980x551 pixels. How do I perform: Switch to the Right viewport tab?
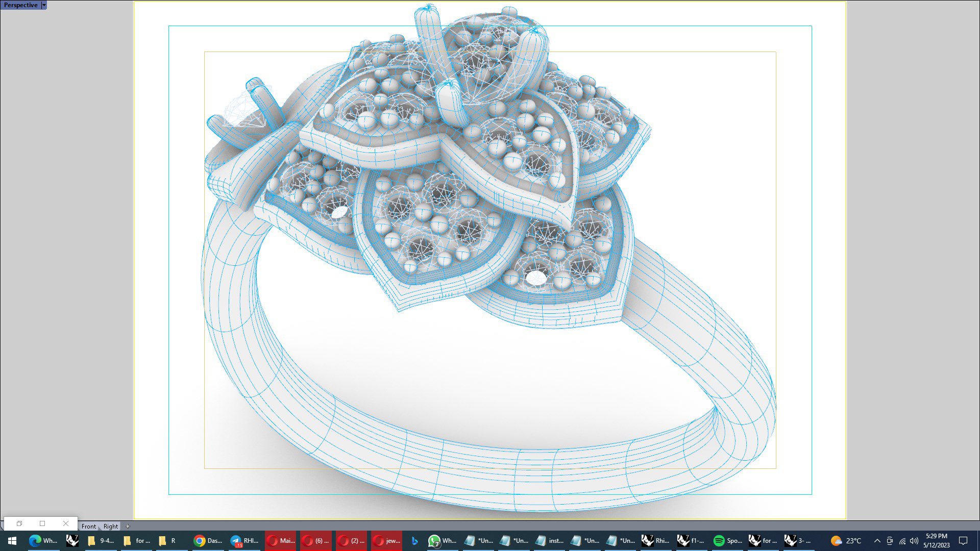point(110,526)
